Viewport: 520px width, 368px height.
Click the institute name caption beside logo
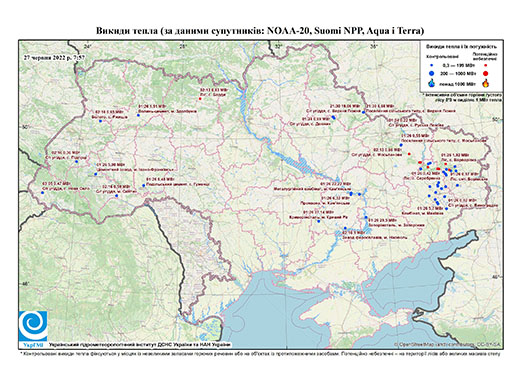pos(140,344)
